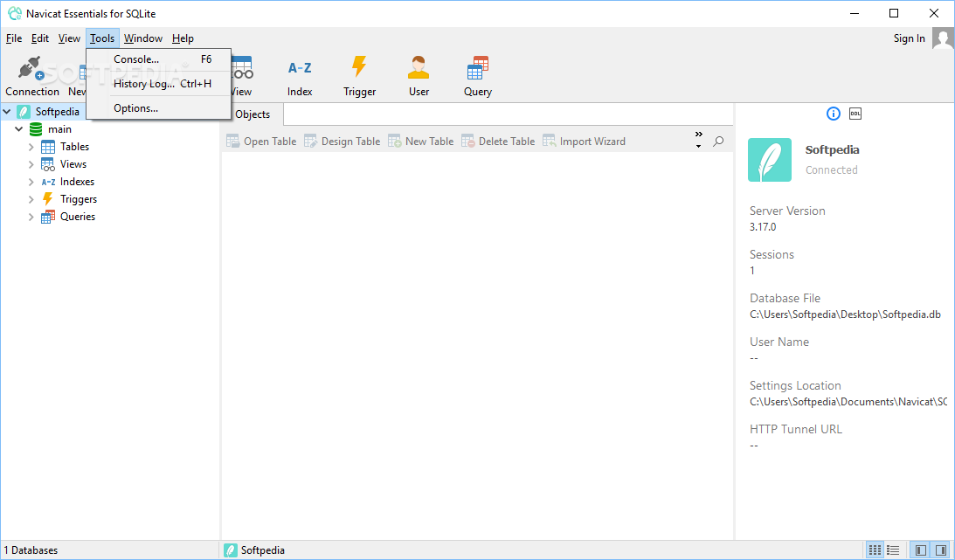This screenshot has width=955, height=560.
Task: Launch the Import Wizard button
Action: (x=584, y=142)
